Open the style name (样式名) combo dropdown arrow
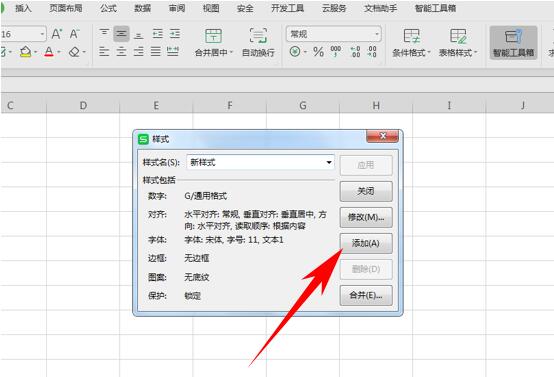Image resolution: width=554 pixels, height=377 pixels. (x=329, y=163)
